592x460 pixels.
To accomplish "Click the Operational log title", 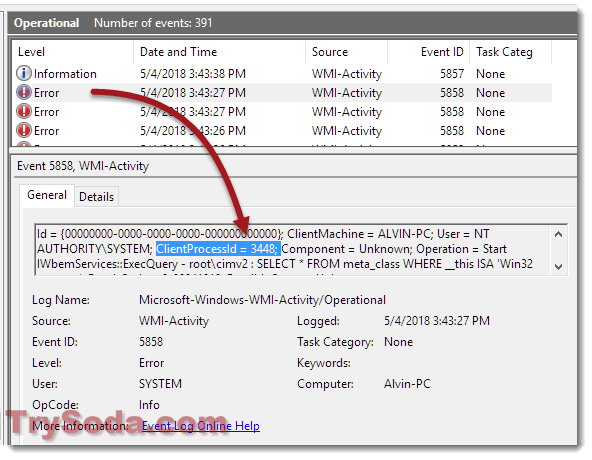I will pos(46,23).
